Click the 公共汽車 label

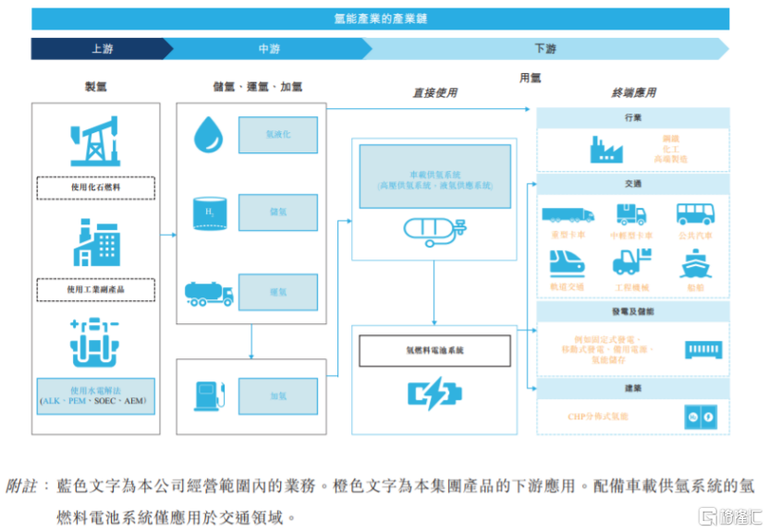point(696,236)
